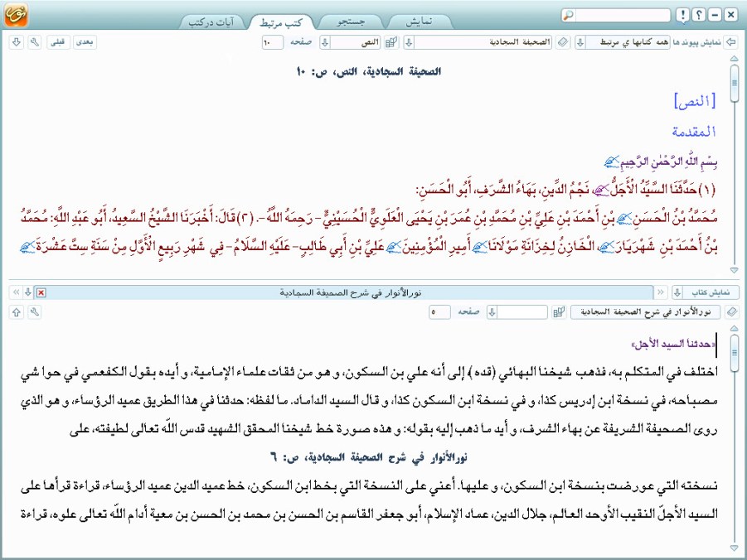Close the نورالأنوار book tab with the red X
747x560 pixels.
[41, 292]
